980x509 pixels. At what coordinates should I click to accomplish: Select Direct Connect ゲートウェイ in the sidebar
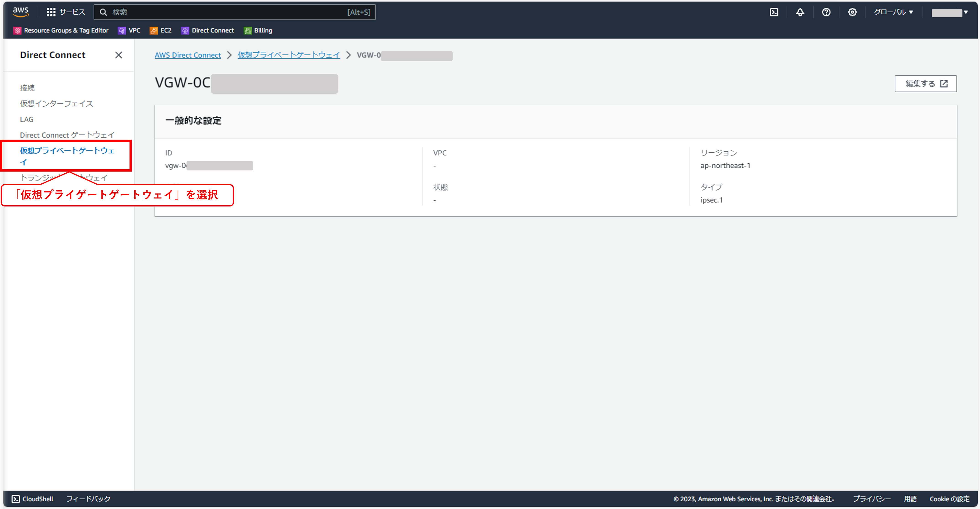coord(67,135)
